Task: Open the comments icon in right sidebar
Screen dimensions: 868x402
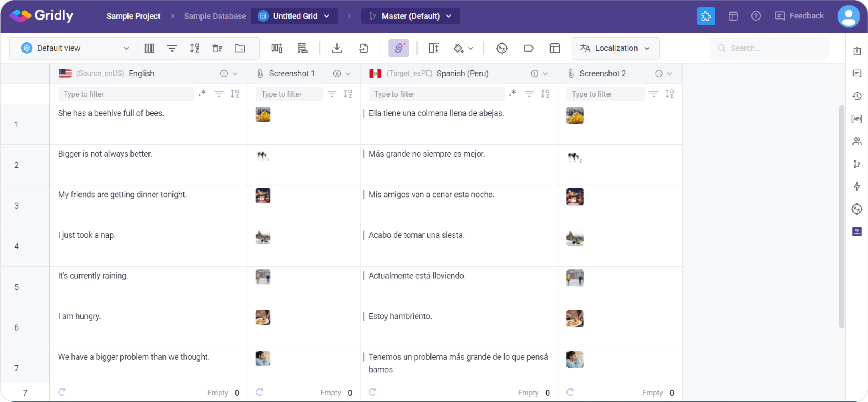Action: click(x=857, y=74)
